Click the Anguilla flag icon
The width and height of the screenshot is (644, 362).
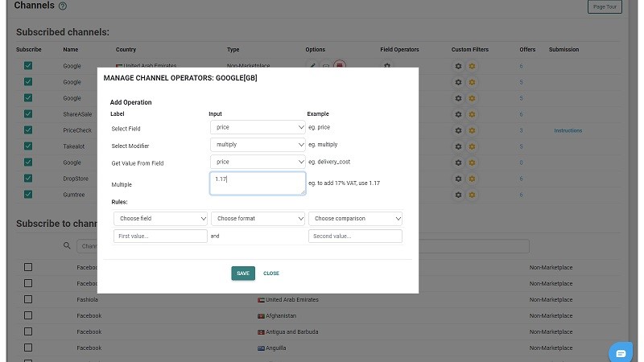pyautogui.click(x=261, y=348)
